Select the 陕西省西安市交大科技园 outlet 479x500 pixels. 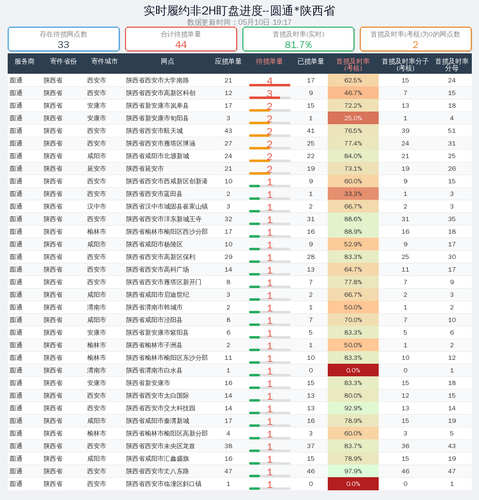161,408
